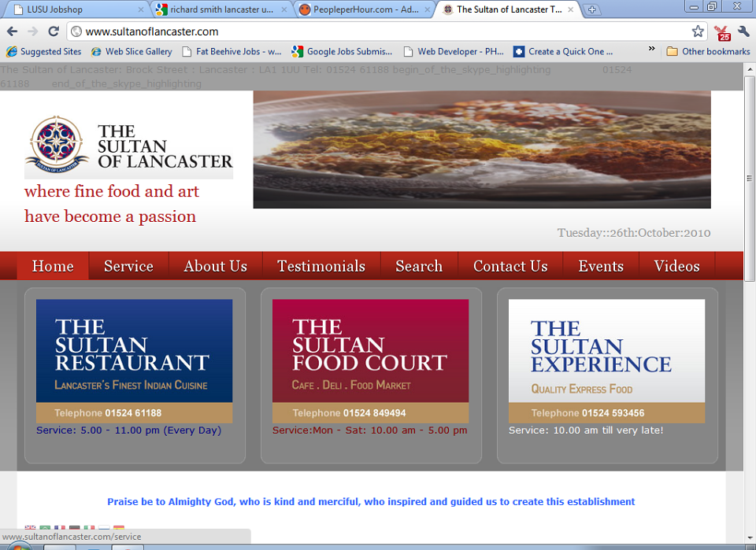
Task: Click the 'Service: 10.00 am till very late!' text
Action: pos(586,430)
